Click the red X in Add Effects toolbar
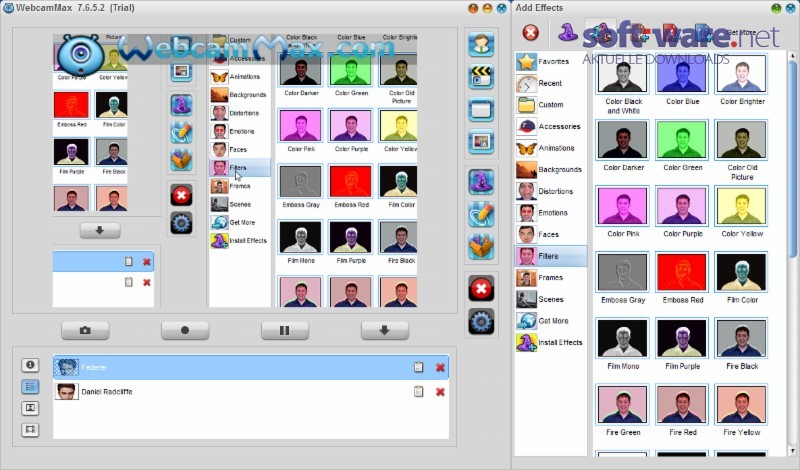Image resolution: width=800 pixels, height=470 pixels. tap(531, 33)
